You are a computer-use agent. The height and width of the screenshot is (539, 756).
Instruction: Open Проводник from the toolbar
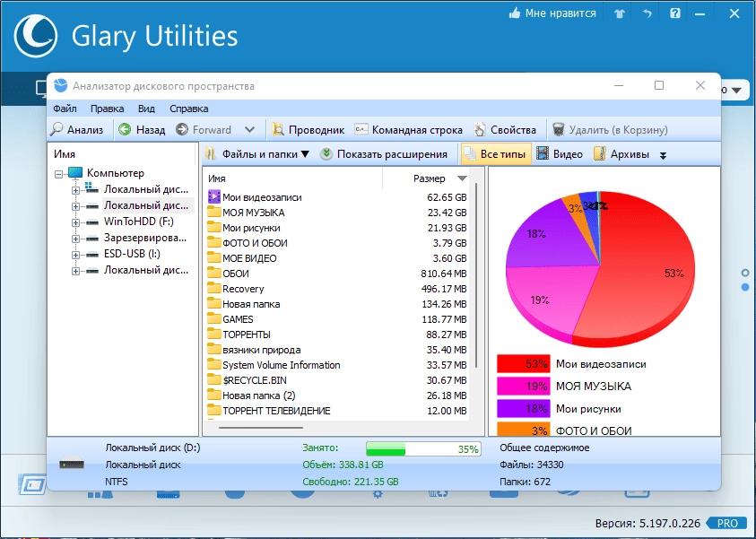click(x=308, y=130)
